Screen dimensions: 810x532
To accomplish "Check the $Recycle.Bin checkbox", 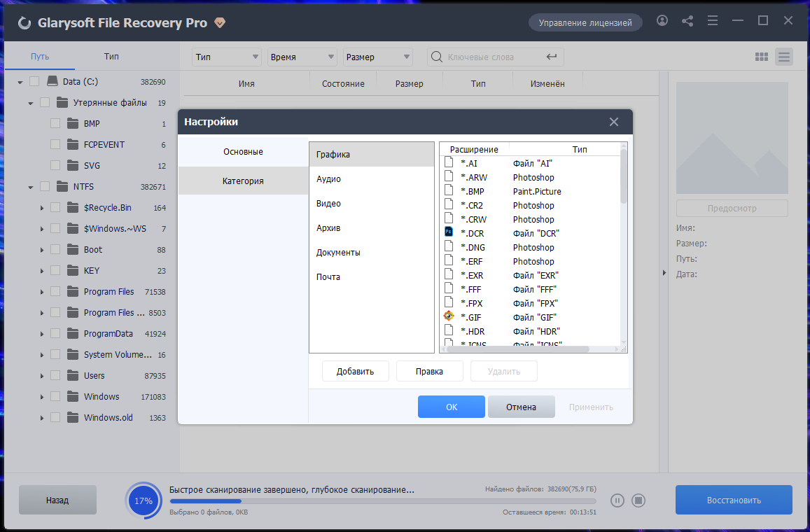I will pos(55,208).
